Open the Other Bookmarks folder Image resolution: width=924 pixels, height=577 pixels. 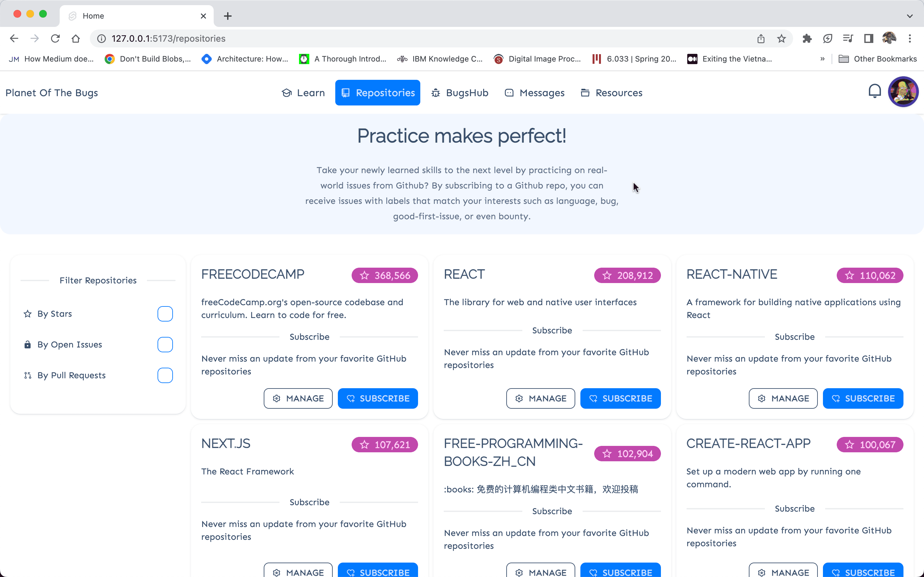[877, 59]
